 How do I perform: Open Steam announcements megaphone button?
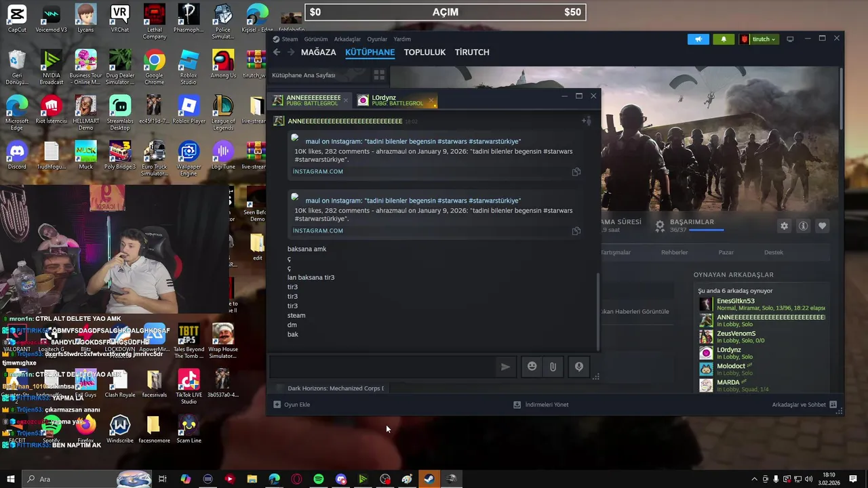(x=698, y=39)
